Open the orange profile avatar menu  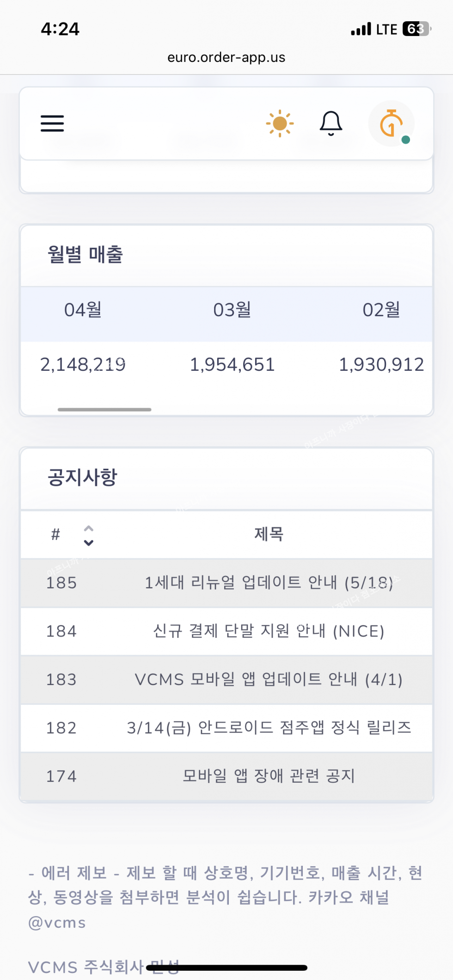tap(392, 123)
